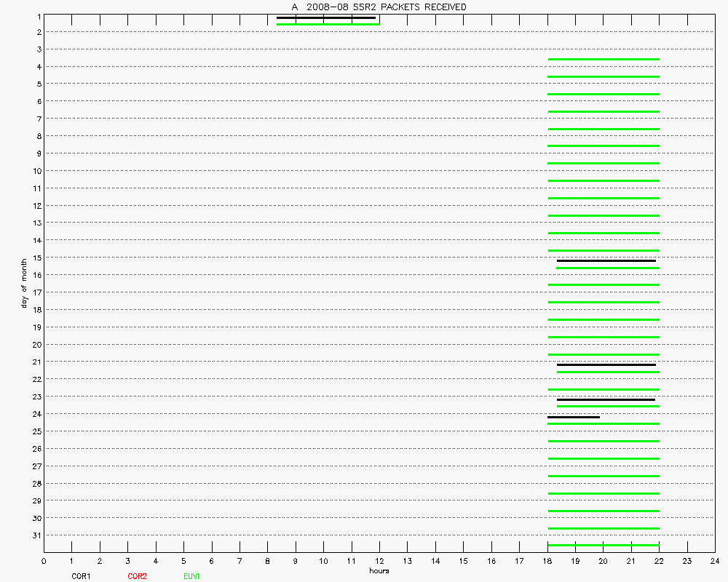The height and width of the screenshot is (582, 728).
Task: Click the short black bar on day 24
Action: (574, 417)
